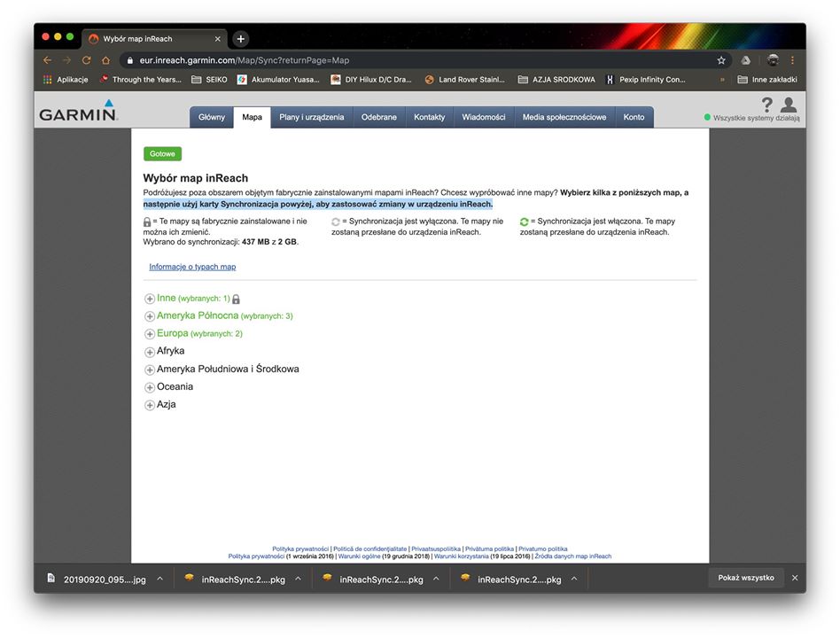Viewport: 840px width, 638px height.
Task: Open the help question mark icon
Action: point(767,104)
